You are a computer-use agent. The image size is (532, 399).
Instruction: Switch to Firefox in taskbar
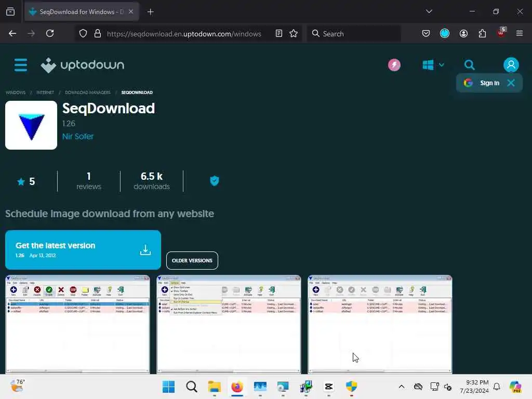(237, 387)
